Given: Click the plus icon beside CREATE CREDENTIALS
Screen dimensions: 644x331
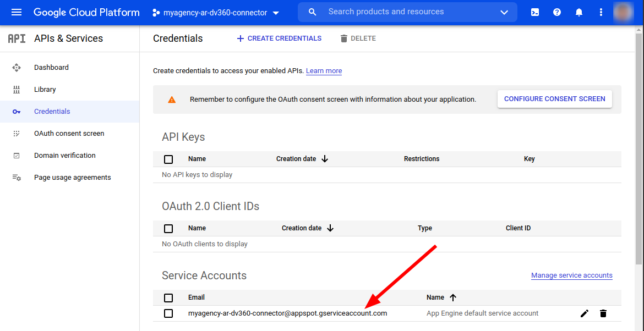Looking at the screenshot, I should pyautogui.click(x=241, y=38).
